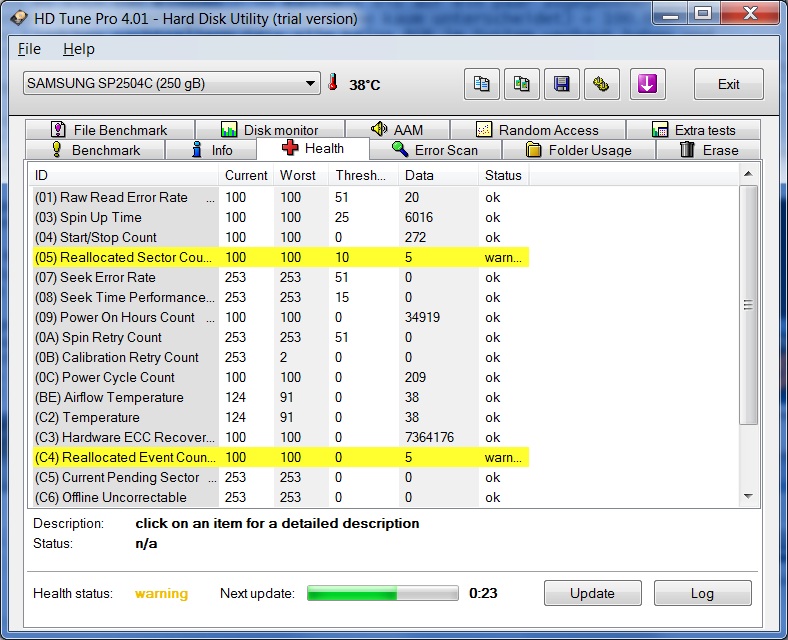Select the (C6) Offline Uncorrectable row
Viewport: 788px width, 640px height.
(280, 497)
